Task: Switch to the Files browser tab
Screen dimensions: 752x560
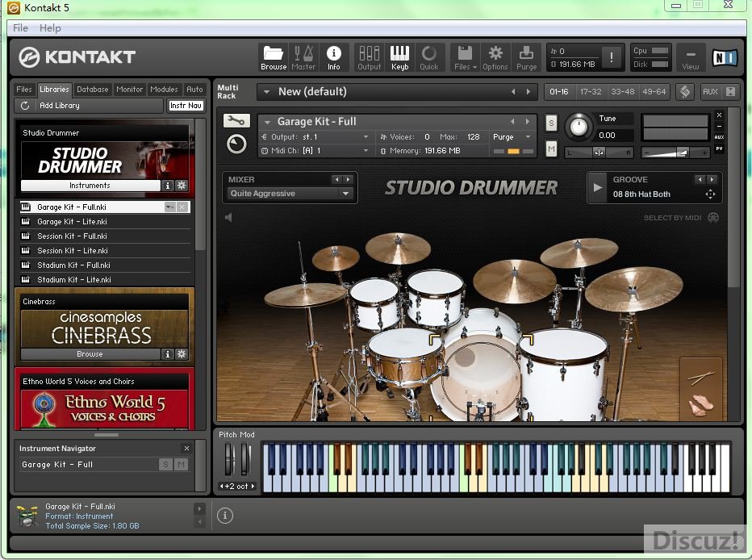Action: pyautogui.click(x=24, y=90)
